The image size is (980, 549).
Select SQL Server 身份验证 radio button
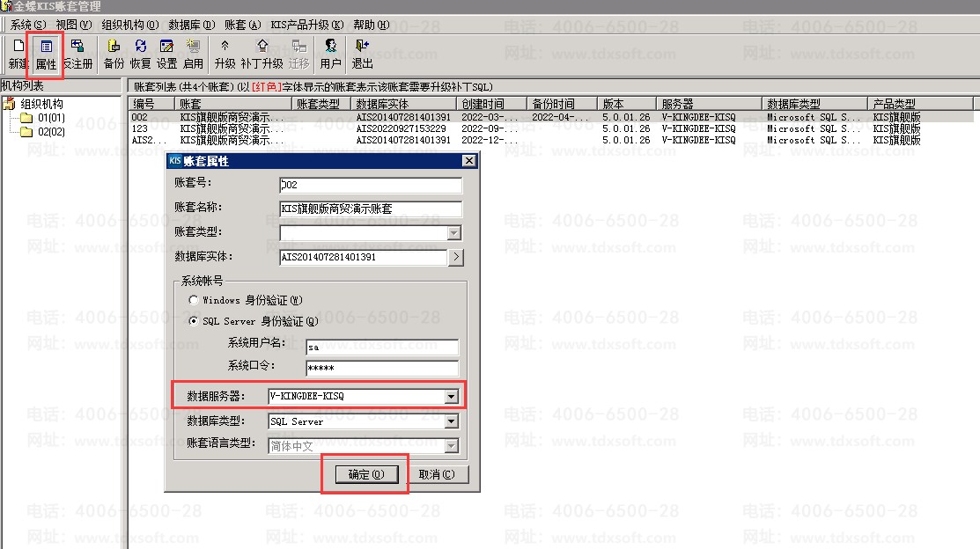pos(193,321)
